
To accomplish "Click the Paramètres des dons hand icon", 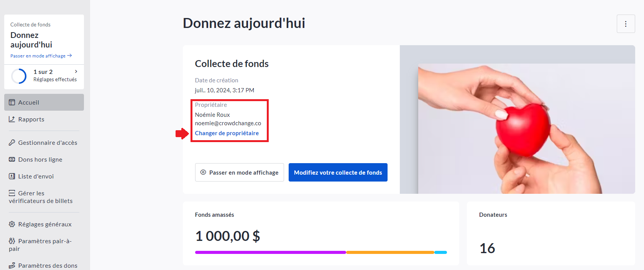I will point(12,265).
